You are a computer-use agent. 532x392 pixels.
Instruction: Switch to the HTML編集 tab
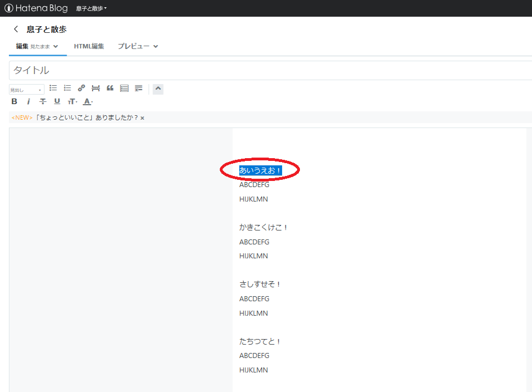(89, 47)
